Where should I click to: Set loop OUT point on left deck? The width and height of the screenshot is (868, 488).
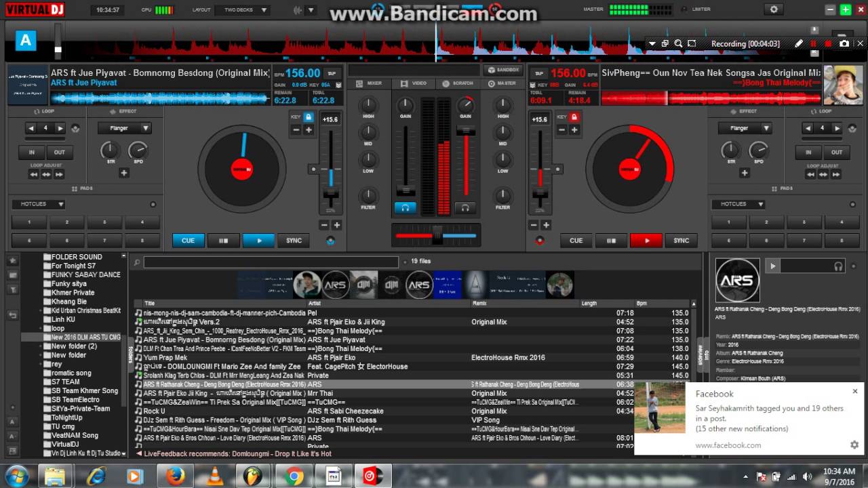click(x=60, y=152)
